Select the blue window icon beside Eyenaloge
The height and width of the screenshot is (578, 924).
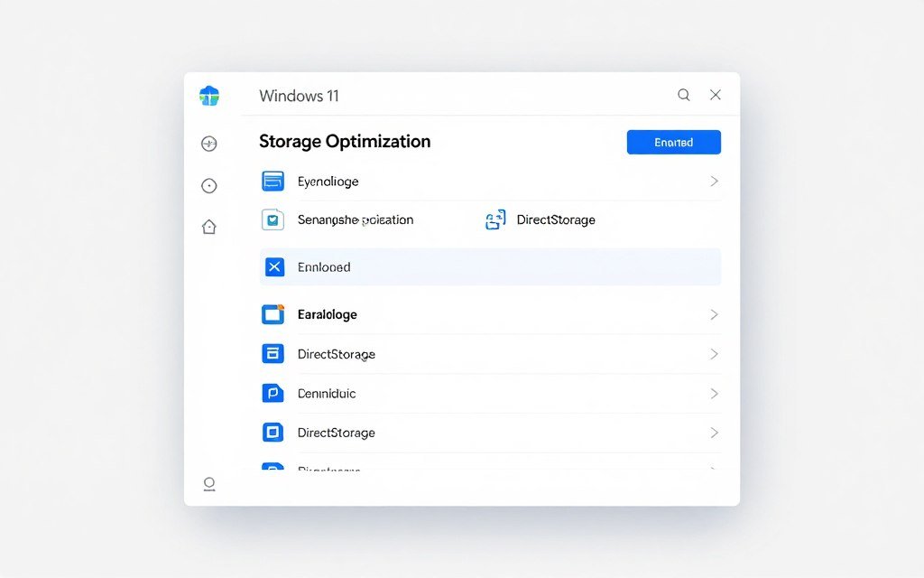coord(273,181)
